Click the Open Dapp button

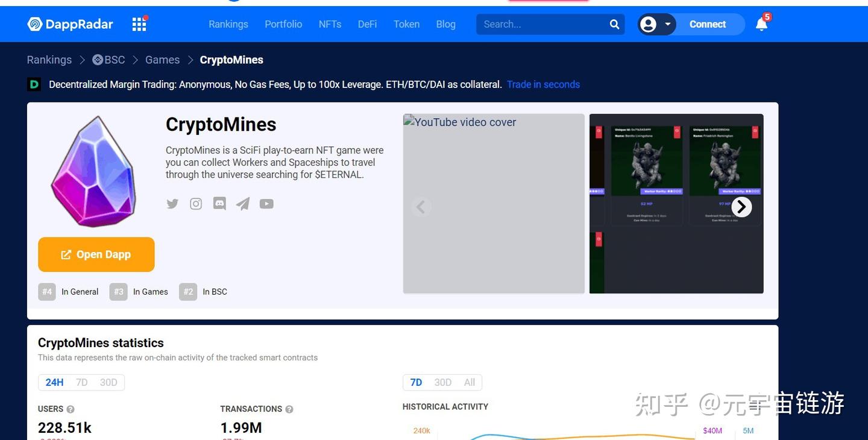click(x=96, y=254)
